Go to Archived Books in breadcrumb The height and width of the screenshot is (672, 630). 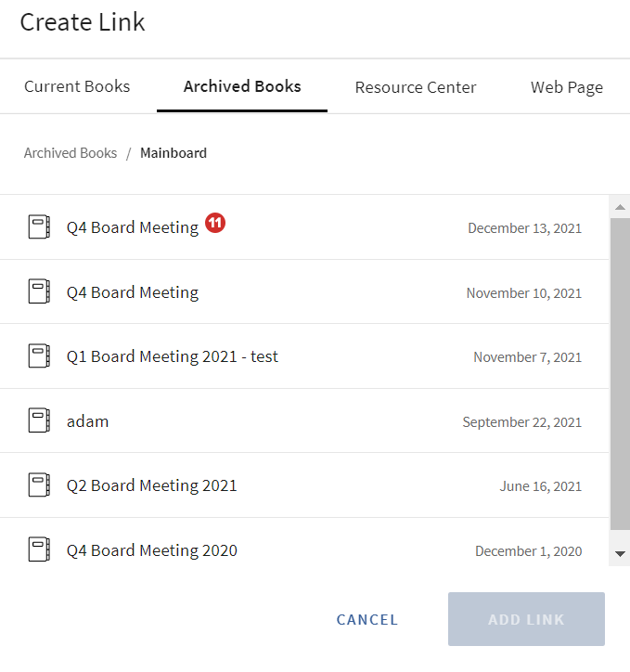pos(71,153)
